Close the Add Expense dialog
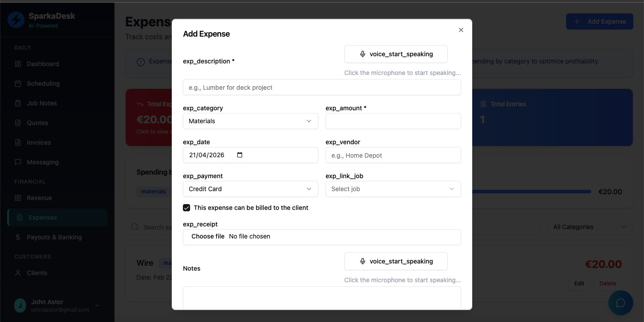 coord(461,30)
